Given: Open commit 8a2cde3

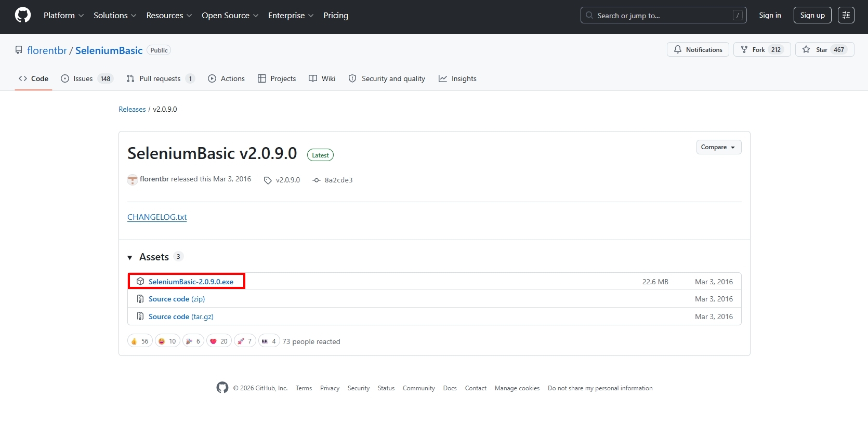Looking at the screenshot, I should [x=333, y=180].
